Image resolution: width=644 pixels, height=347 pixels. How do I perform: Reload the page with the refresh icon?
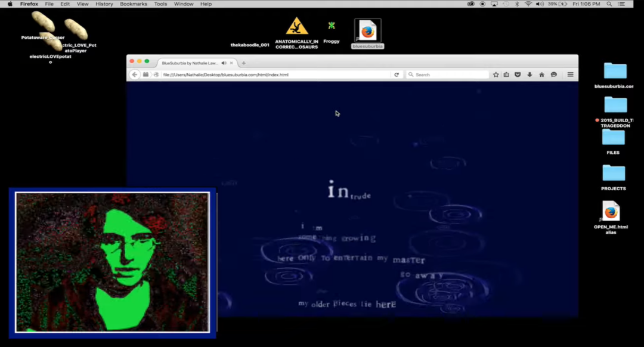(x=397, y=75)
